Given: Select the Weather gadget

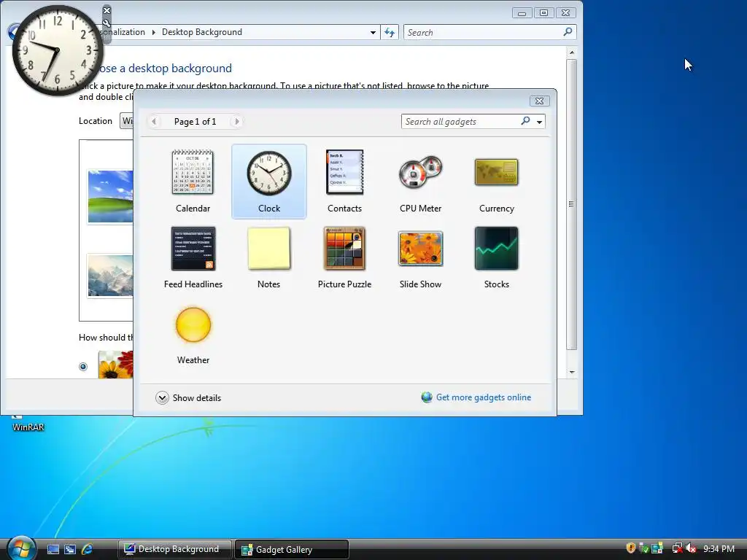Looking at the screenshot, I should click(x=193, y=335).
